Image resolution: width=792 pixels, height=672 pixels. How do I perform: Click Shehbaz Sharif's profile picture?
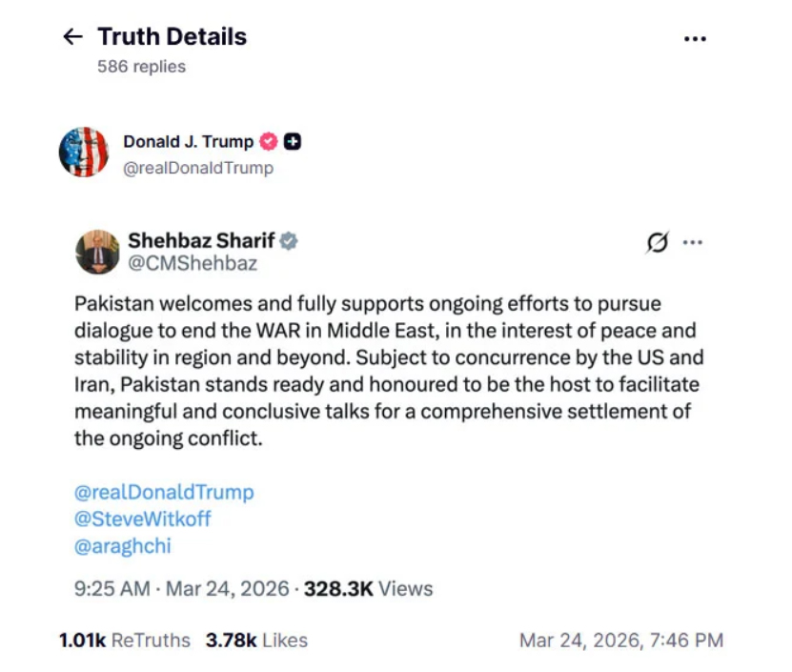pyautogui.click(x=97, y=252)
